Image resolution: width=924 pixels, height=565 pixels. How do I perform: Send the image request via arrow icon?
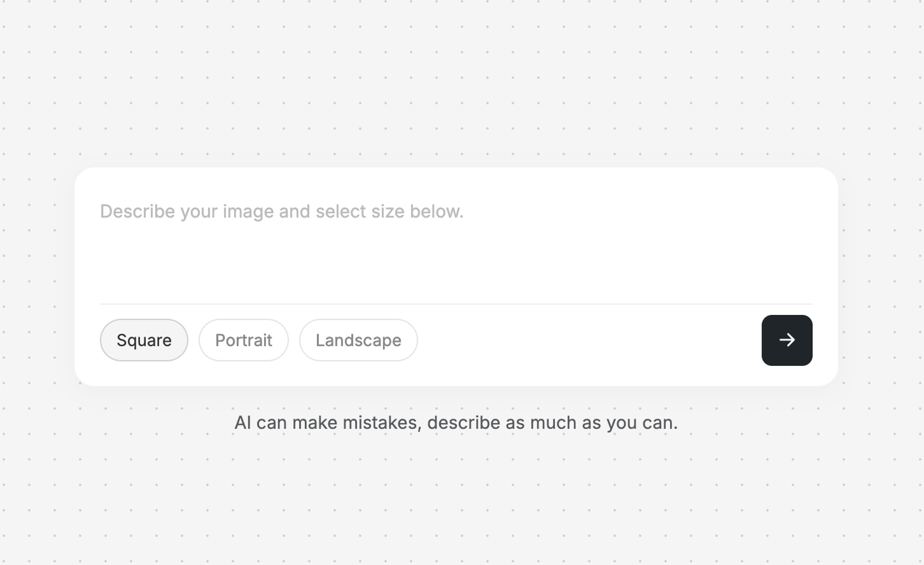click(x=787, y=340)
